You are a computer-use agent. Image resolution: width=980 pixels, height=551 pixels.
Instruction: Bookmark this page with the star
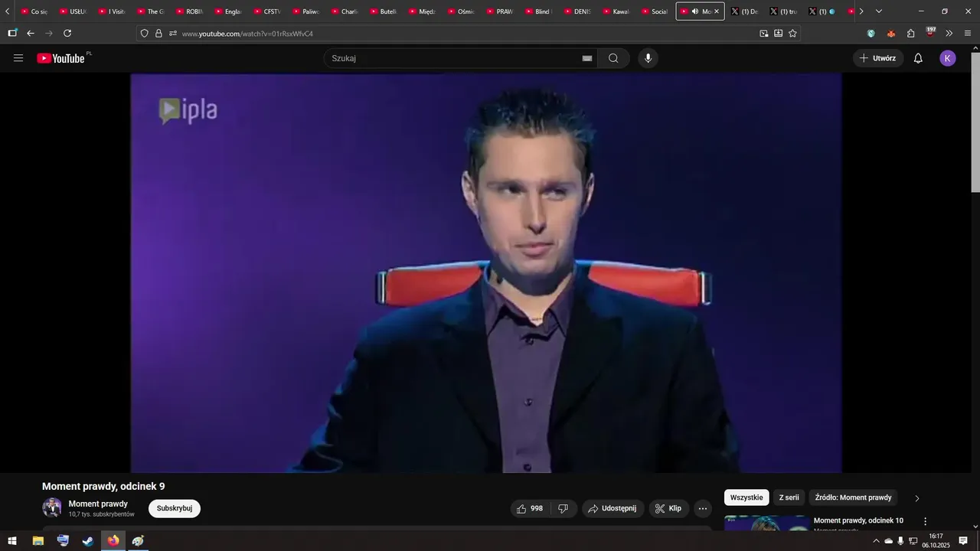click(792, 33)
